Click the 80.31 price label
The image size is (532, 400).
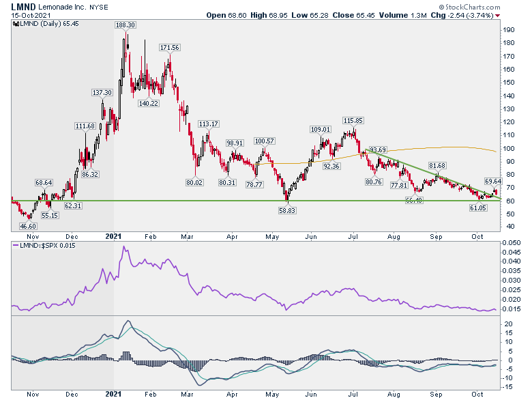(227, 183)
